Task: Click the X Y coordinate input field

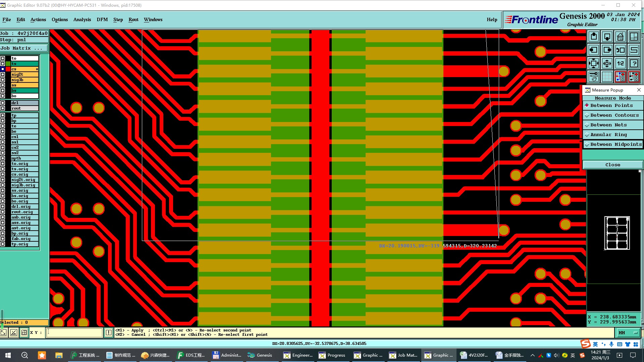Action: tap(74, 333)
